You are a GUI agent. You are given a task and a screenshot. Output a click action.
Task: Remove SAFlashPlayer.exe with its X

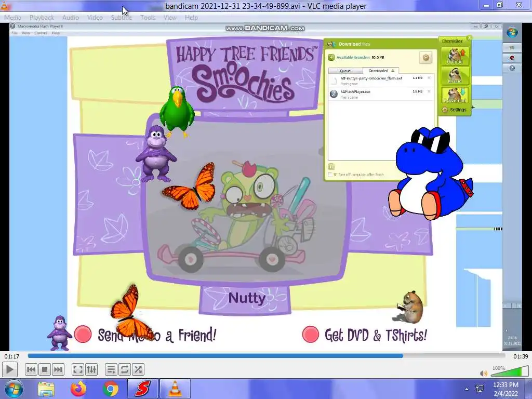[x=429, y=91]
